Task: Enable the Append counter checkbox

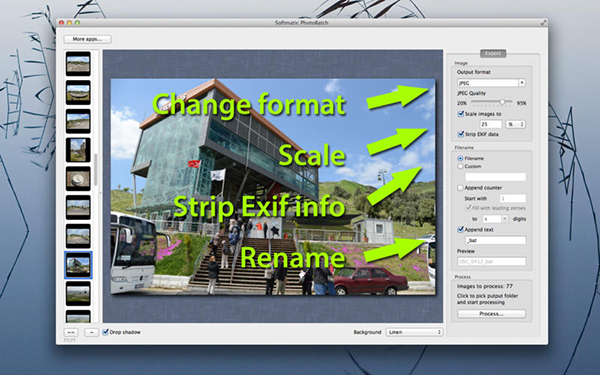Action: (460, 188)
